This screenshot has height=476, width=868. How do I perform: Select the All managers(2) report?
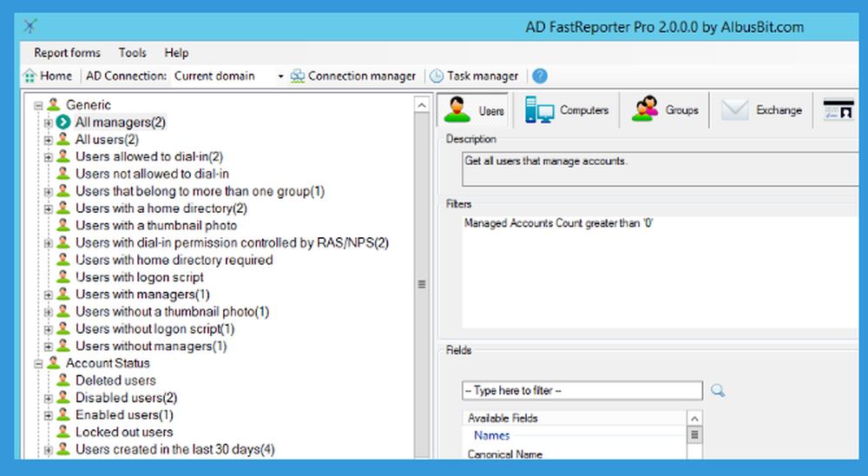[x=120, y=122]
